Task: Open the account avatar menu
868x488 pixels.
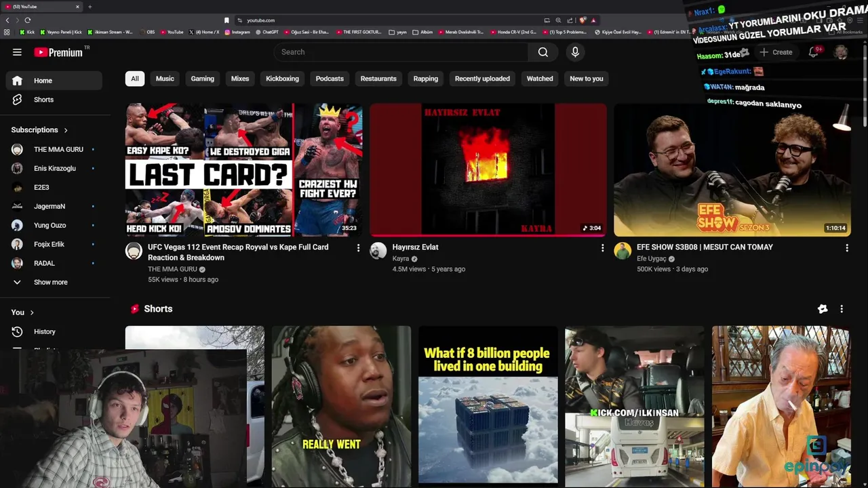Action: click(841, 52)
